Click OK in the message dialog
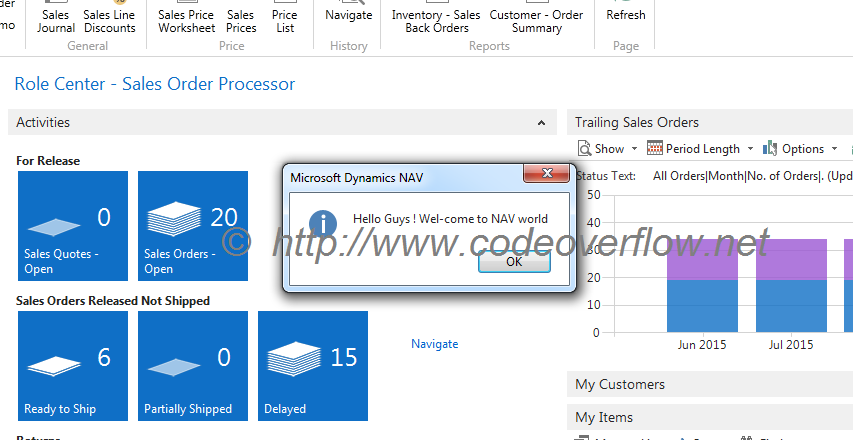Viewport: 853px width, 440px height. click(514, 262)
